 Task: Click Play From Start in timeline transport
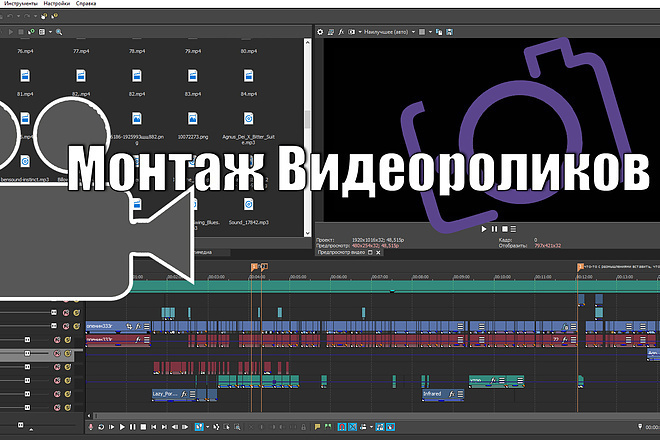coord(112,427)
